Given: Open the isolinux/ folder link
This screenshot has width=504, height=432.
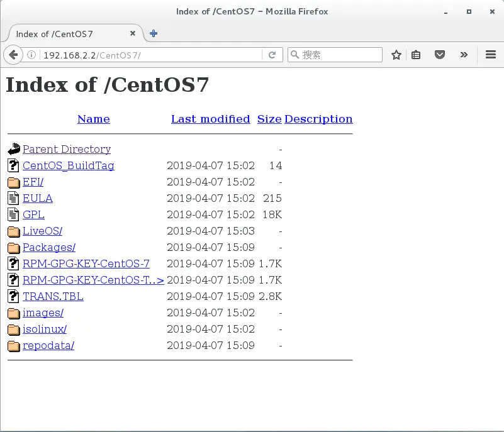Looking at the screenshot, I should pos(45,329).
